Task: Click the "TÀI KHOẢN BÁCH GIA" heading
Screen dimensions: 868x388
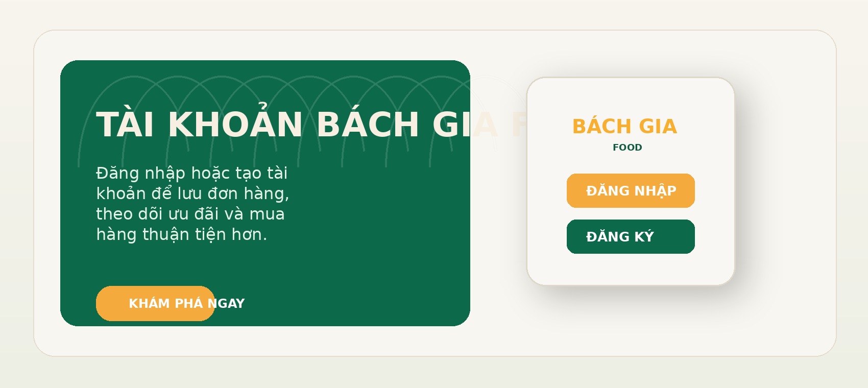Action: (x=283, y=125)
